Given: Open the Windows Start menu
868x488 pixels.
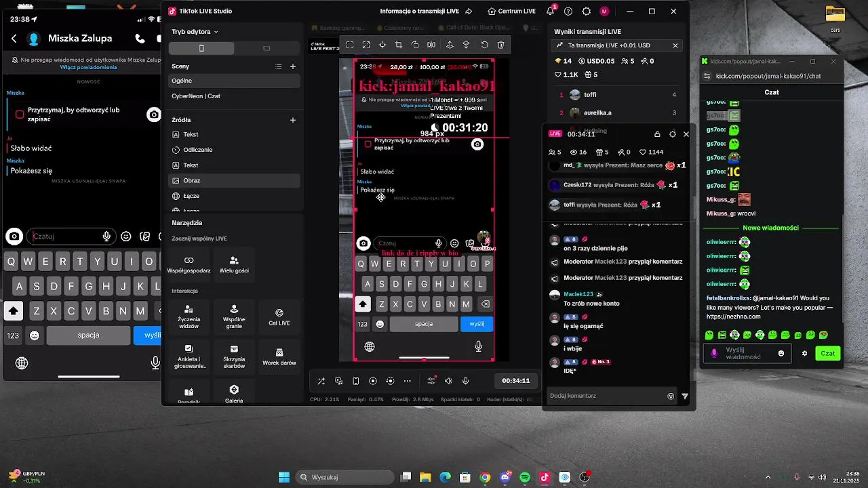Looking at the screenshot, I should point(284,477).
